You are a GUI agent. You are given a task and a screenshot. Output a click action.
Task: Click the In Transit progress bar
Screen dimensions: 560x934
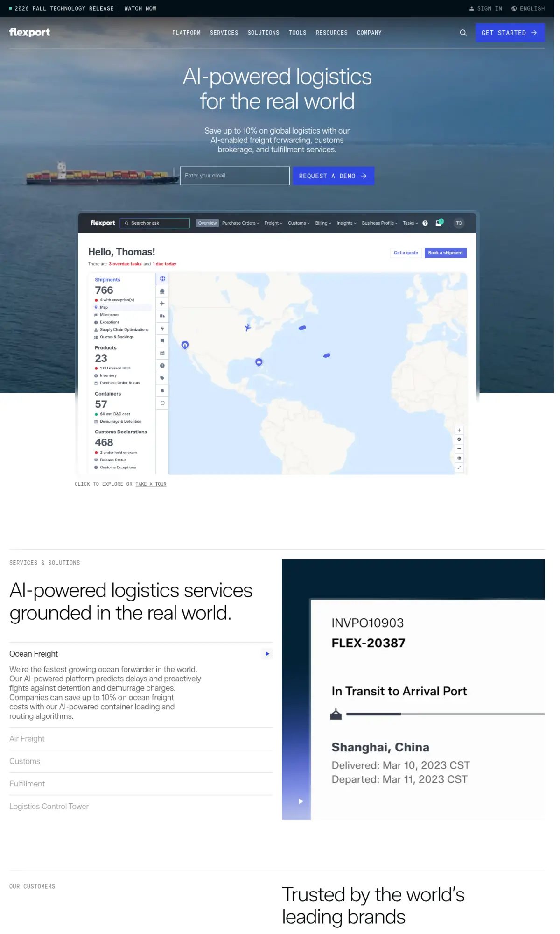click(x=445, y=714)
